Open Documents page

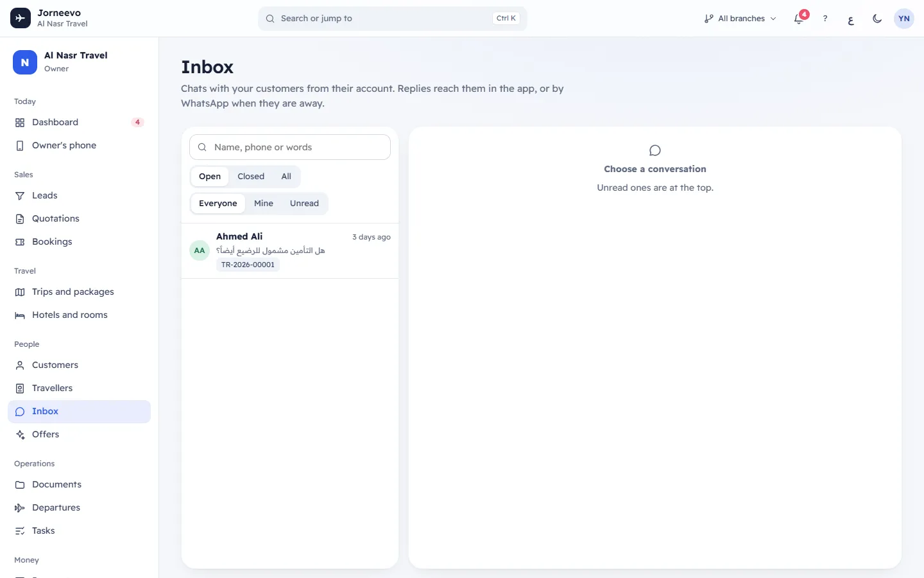tap(79, 484)
